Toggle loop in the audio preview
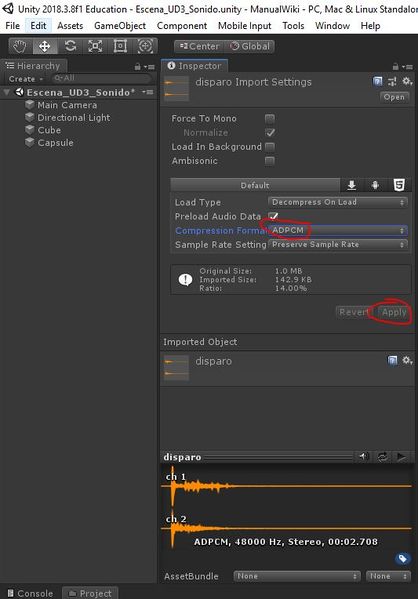This screenshot has height=599, width=418. [x=382, y=457]
